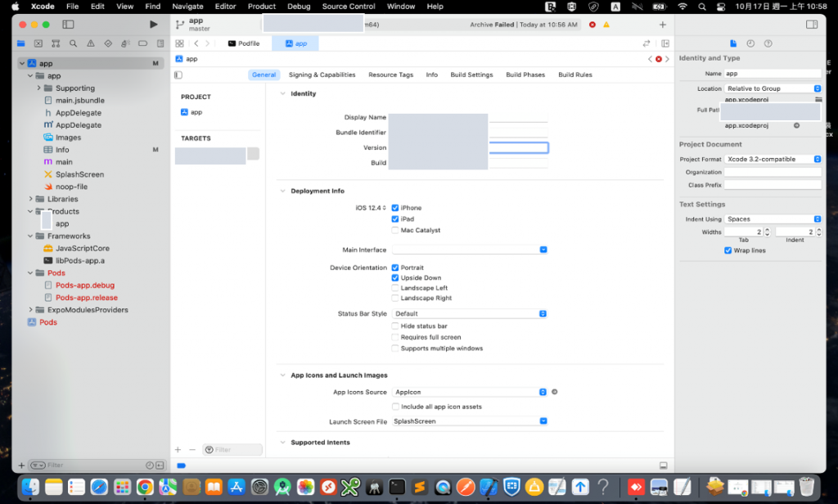838x504 pixels.
Task: Open the Source Control menu
Action: click(x=349, y=7)
